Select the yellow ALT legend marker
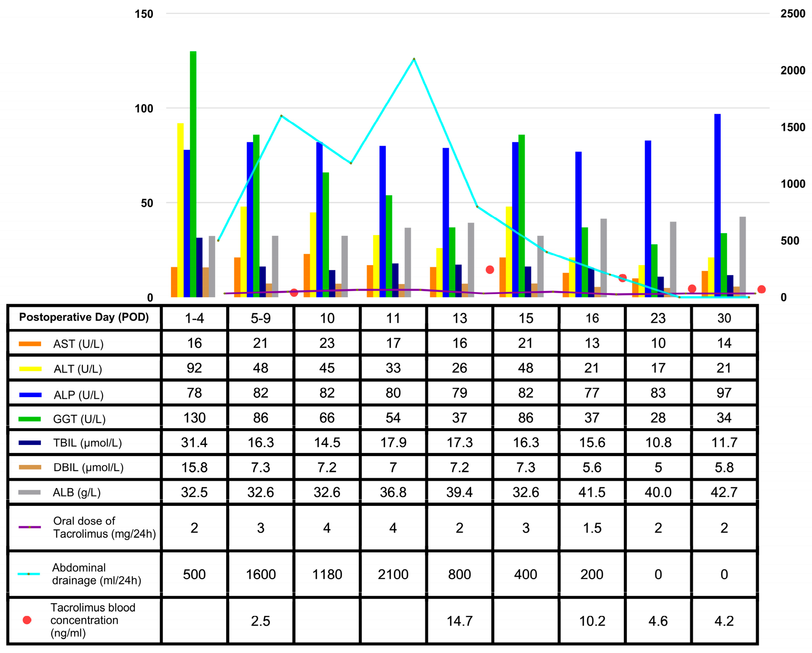The image size is (812, 653). tap(30, 369)
